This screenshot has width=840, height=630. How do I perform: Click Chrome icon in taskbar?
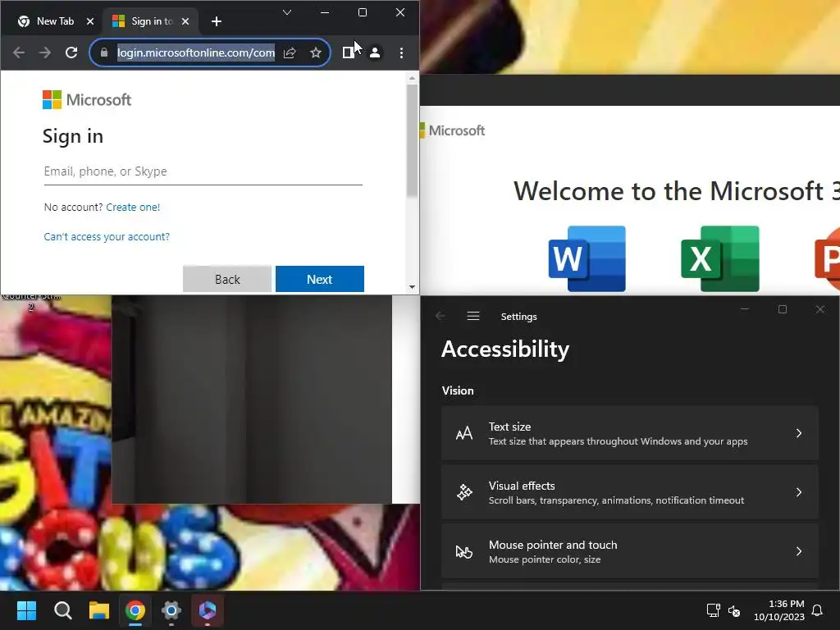click(135, 610)
